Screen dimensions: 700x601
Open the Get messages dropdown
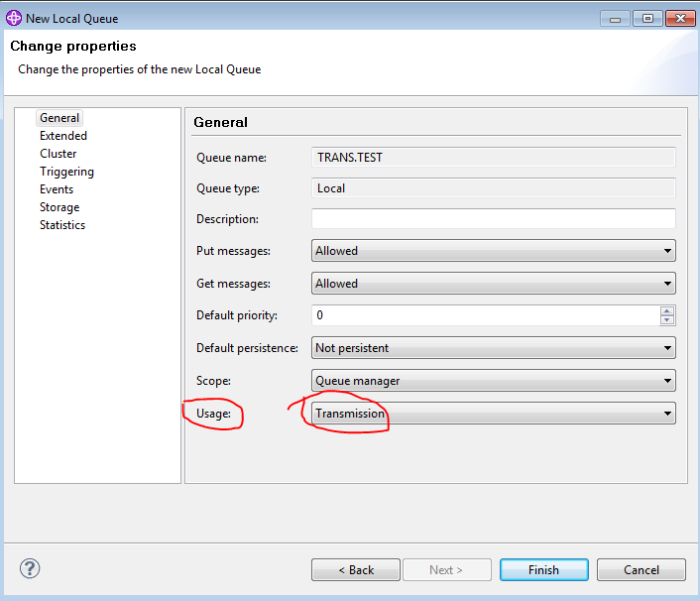[494, 283]
